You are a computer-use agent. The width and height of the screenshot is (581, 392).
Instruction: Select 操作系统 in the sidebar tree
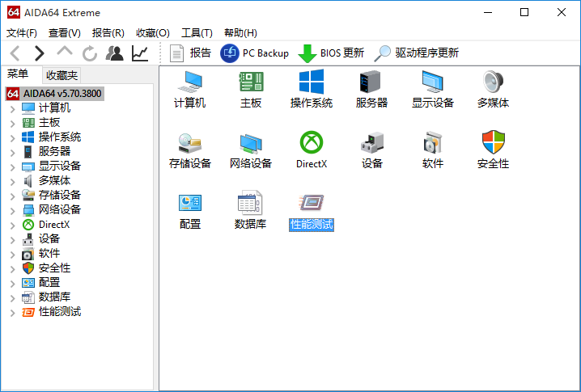click(60, 137)
